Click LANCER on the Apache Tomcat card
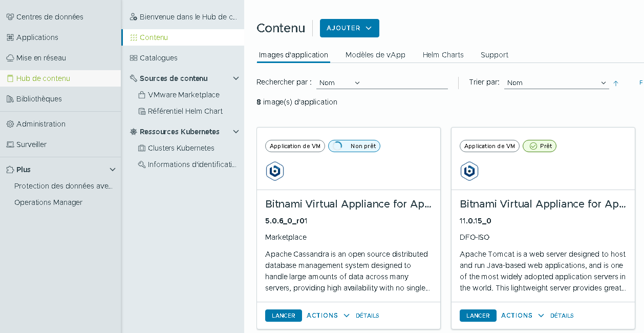Viewport: 644px width, 333px height. coord(478,316)
